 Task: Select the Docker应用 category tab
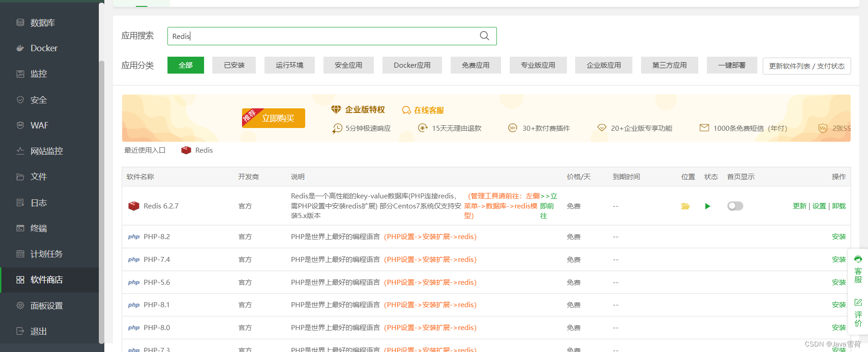[412, 65]
